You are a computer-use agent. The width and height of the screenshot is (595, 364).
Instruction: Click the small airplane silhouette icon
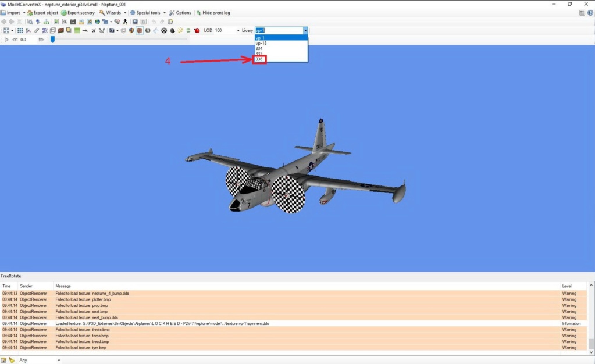point(93,30)
